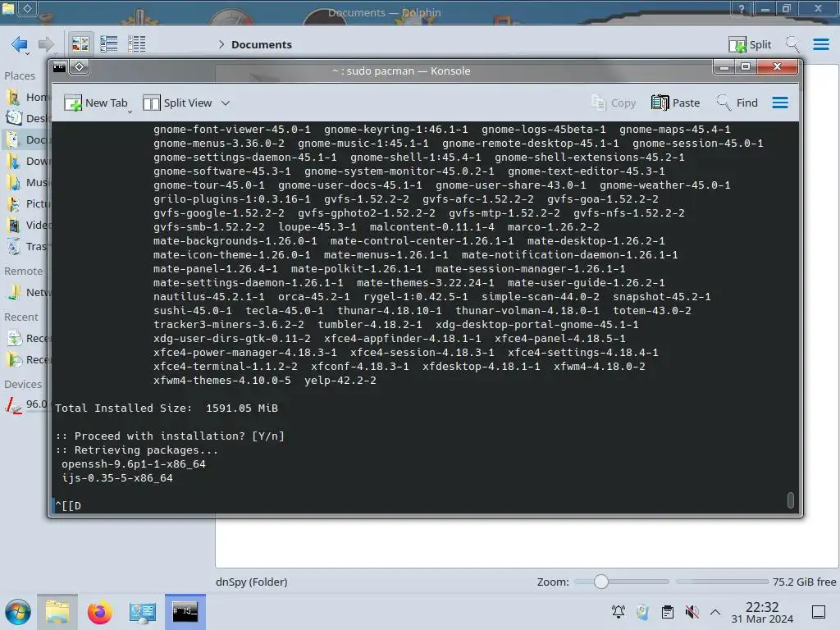This screenshot has width=840, height=630.
Task: Click 'Total Installed Size: 1591.05 MiB' text
Action: pyautogui.click(x=166, y=409)
